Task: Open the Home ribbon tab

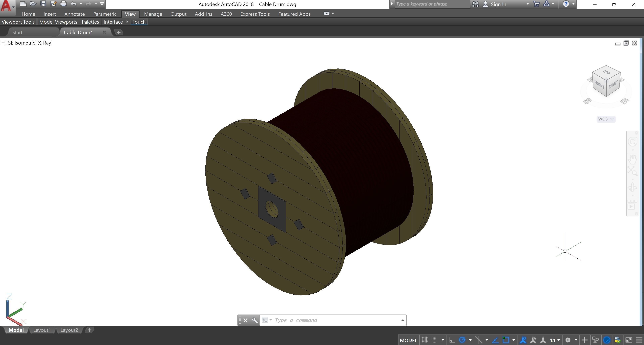Action: (28, 14)
